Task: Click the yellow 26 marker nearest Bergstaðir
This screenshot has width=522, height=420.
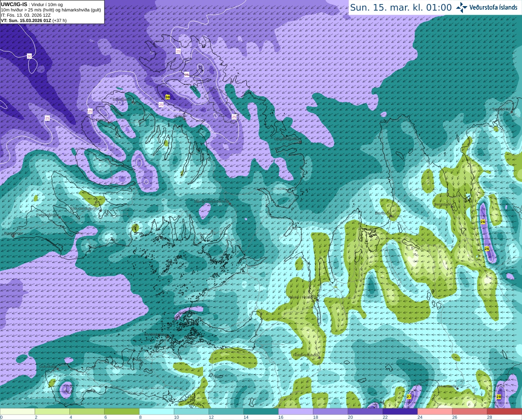Action: click(483, 222)
